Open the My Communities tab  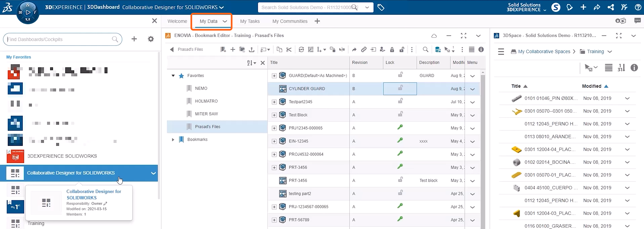pyautogui.click(x=290, y=21)
